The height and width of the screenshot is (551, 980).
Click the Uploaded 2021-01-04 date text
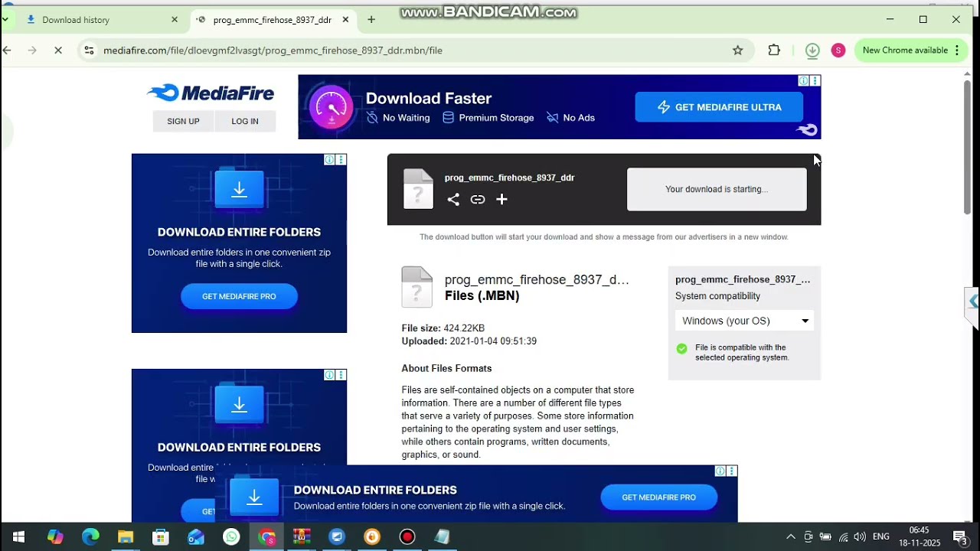469,341
